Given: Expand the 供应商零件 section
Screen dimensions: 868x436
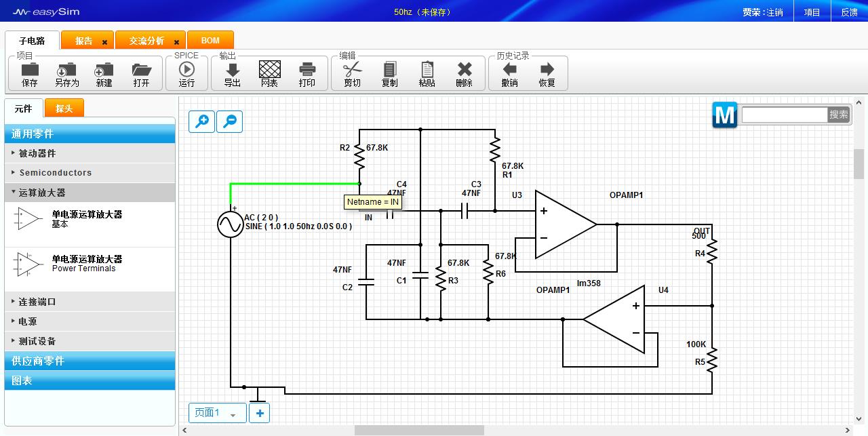Looking at the screenshot, I should 90,361.
